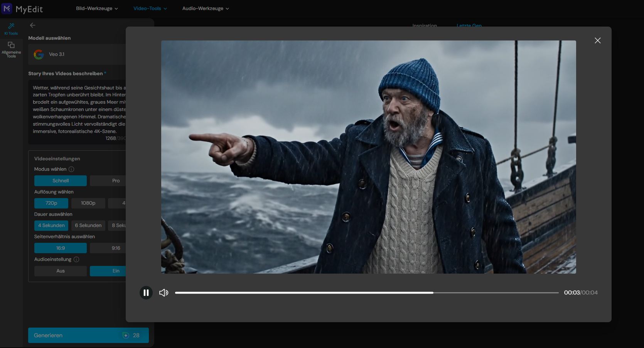644x348 pixels.
Task: Go back with the left arrow
Action: (33, 25)
